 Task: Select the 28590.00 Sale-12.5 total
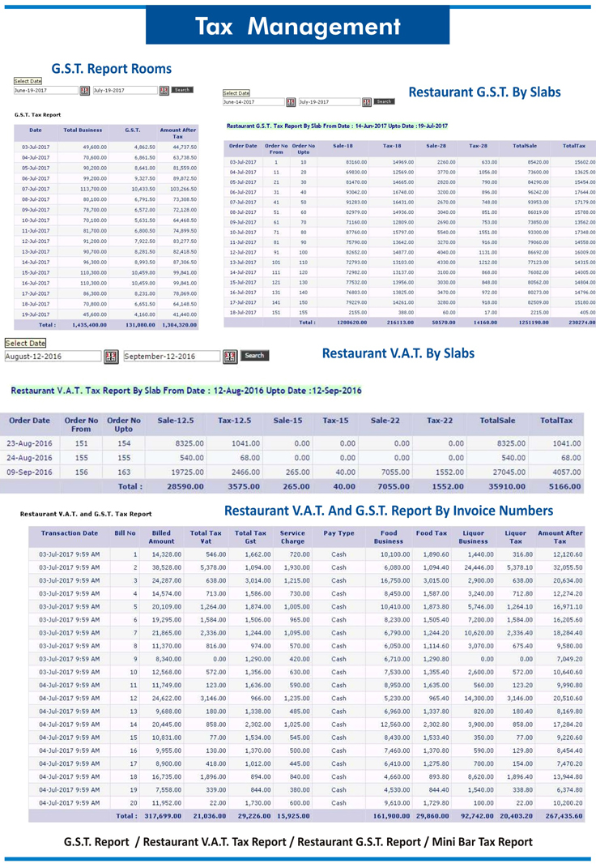[x=185, y=486]
